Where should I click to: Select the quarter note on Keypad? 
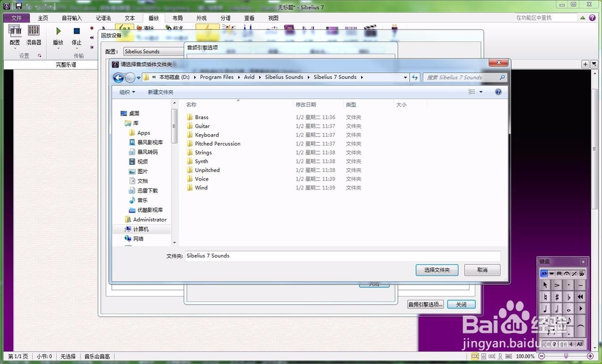click(545, 309)
